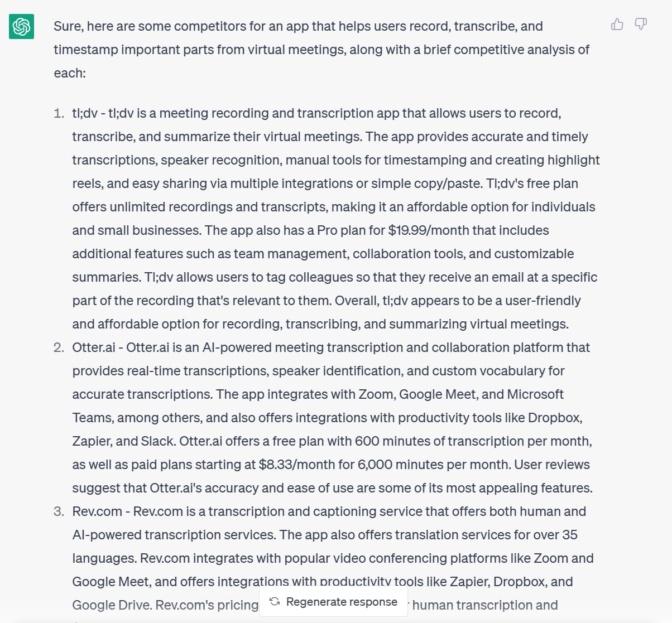This screenshot has width=672, height=623.
Task: Click the thumbs down feedback icon
Action: 641,24
